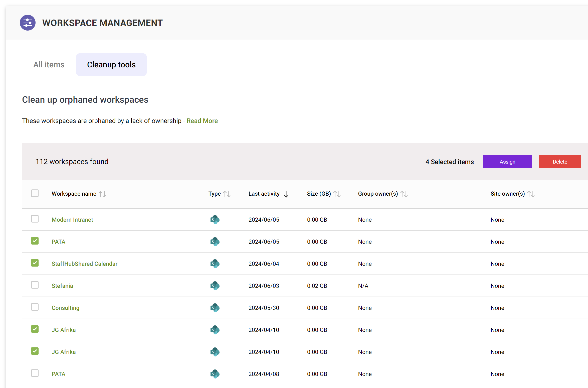Click the WORKSPACE MANAGEMENT page title
This screenshot has width=588, height=388.
pyautogui.click(x=102, y=23)
